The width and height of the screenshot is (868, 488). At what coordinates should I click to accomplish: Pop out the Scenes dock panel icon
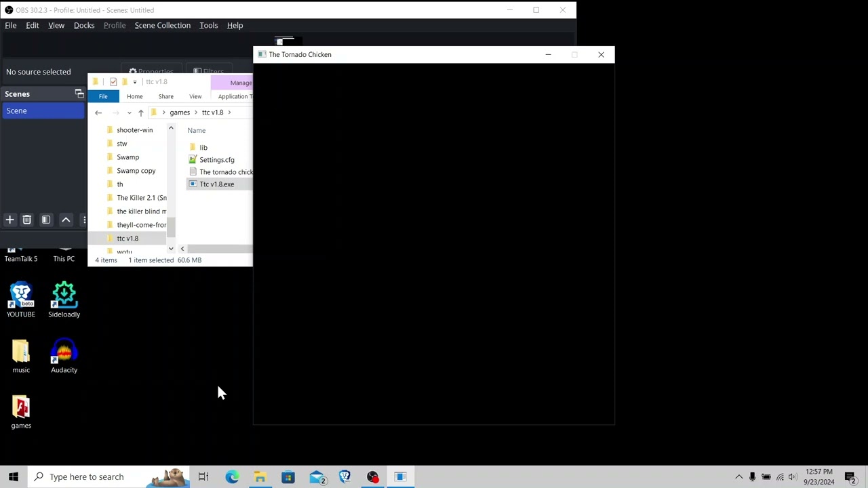point(79,94)
